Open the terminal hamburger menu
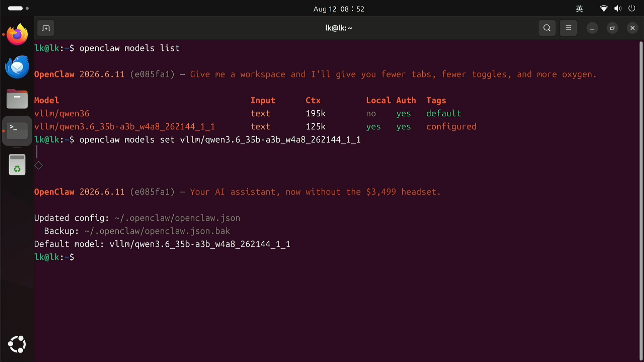Viewport: 644px width, 362px height. (x=568, y=28)
